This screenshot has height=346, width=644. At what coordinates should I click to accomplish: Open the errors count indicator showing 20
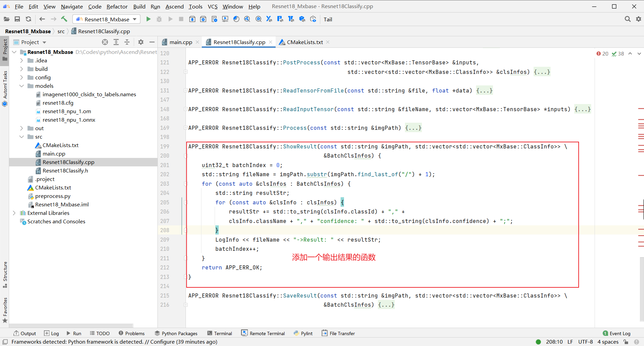click(x=602, y=54)
